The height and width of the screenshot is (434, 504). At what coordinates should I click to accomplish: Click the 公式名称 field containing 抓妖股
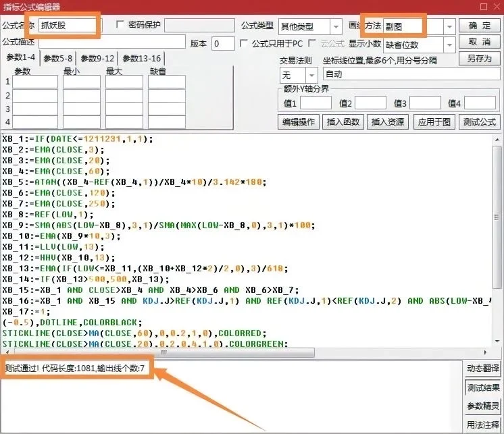(70, 25)
